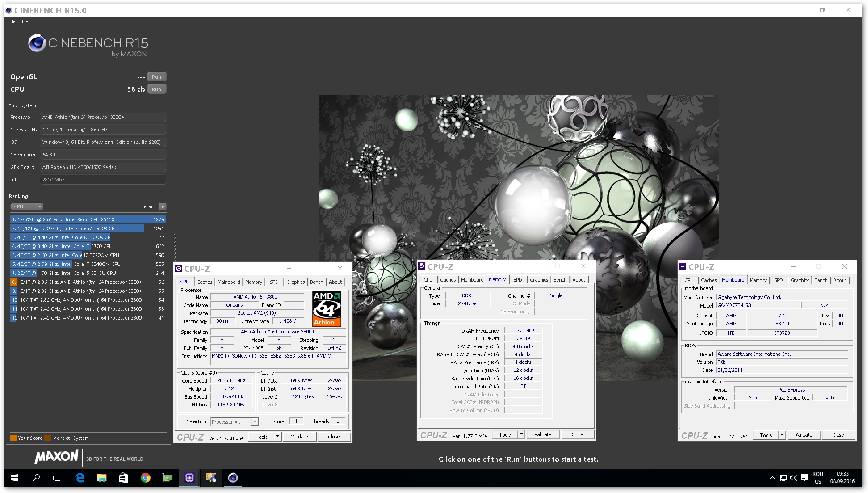Click the volume speaker tray icon
This screenshot has height=493, width=868.
point(794,478)
